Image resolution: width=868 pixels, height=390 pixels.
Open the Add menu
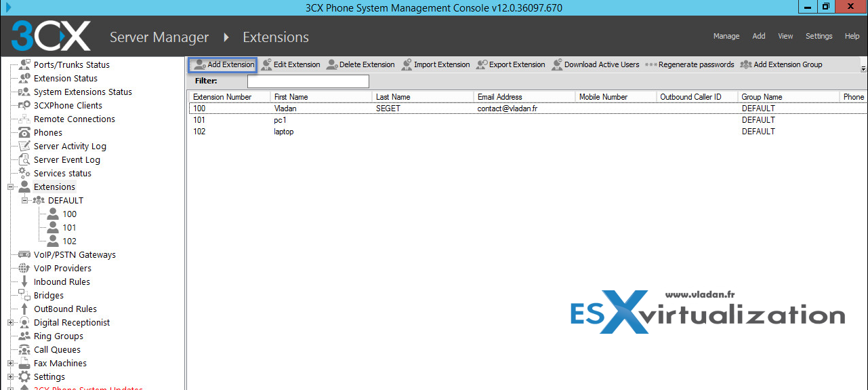[759, 36]
